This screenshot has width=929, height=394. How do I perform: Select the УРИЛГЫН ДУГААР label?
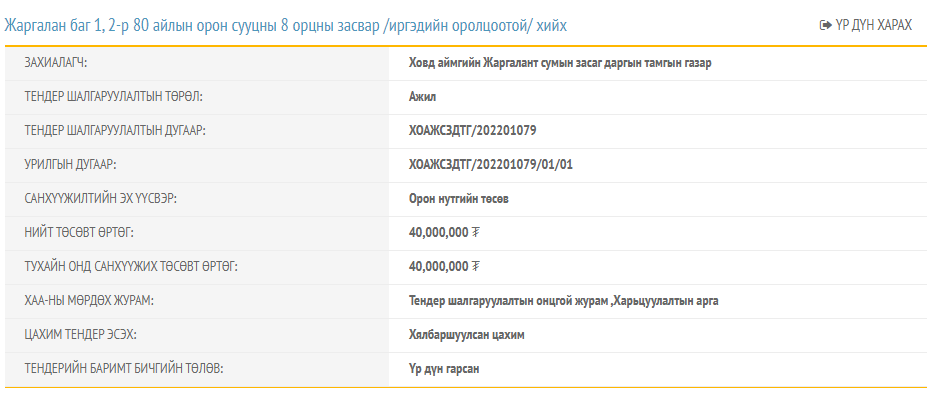tap(70, 165)
